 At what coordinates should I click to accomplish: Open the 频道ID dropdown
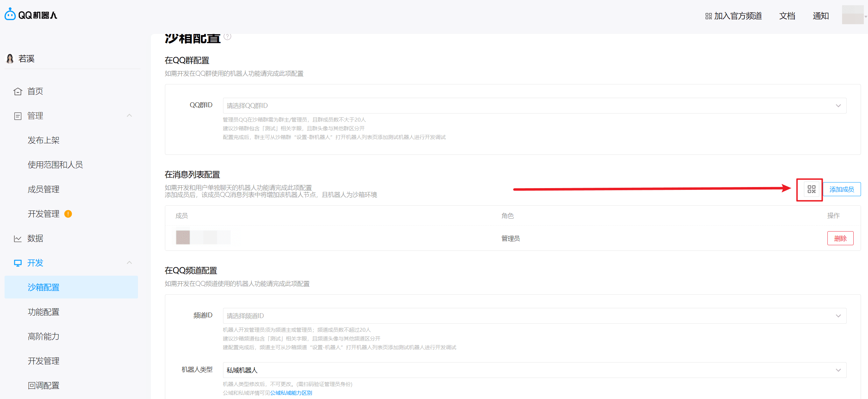click(535, 316)
